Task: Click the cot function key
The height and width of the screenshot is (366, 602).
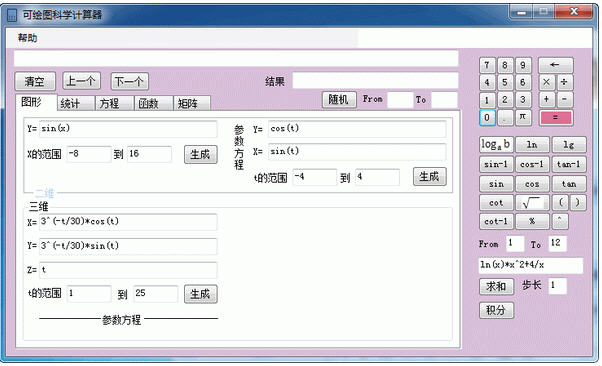Action: [496, 202]
